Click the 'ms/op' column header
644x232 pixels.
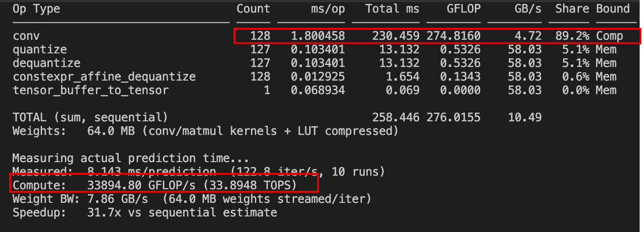tap(327, 9)
